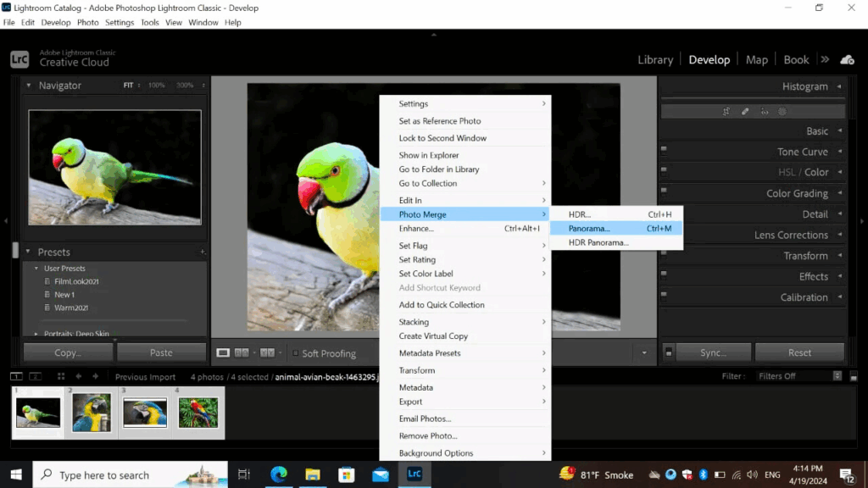Viewport: 868px width, 488px height.
Task: Select the red macaw filmstrip thumbnail
Action: (198, 413)
